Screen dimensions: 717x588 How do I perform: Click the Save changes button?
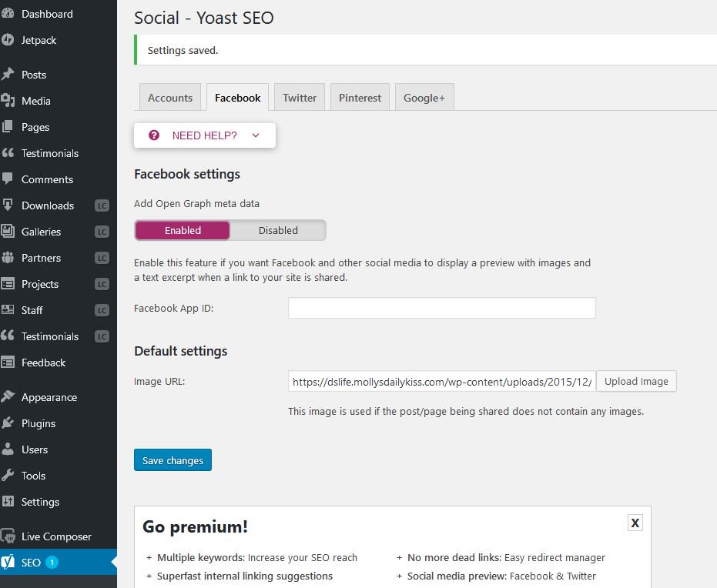(x=173, y=460)
